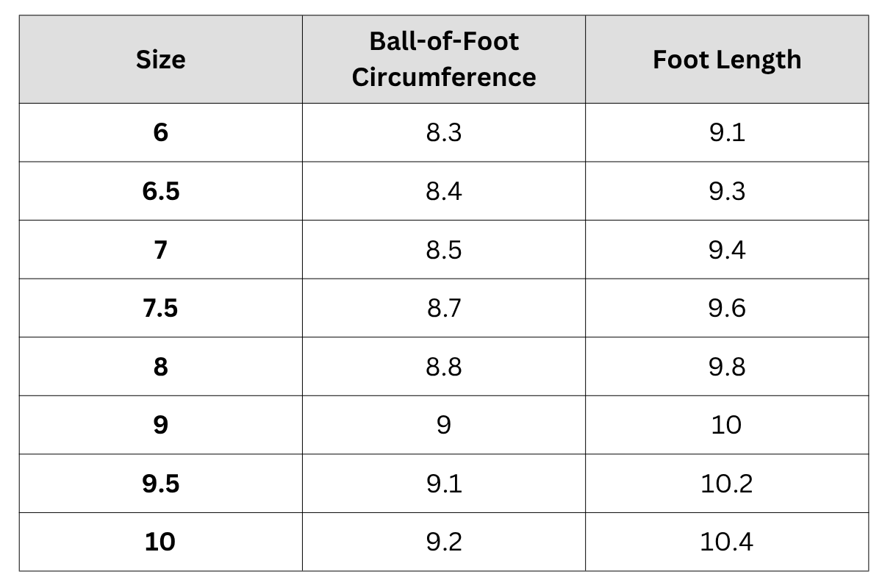
Task: Select the 9.2 circumference cell
Action: (444, 542)
